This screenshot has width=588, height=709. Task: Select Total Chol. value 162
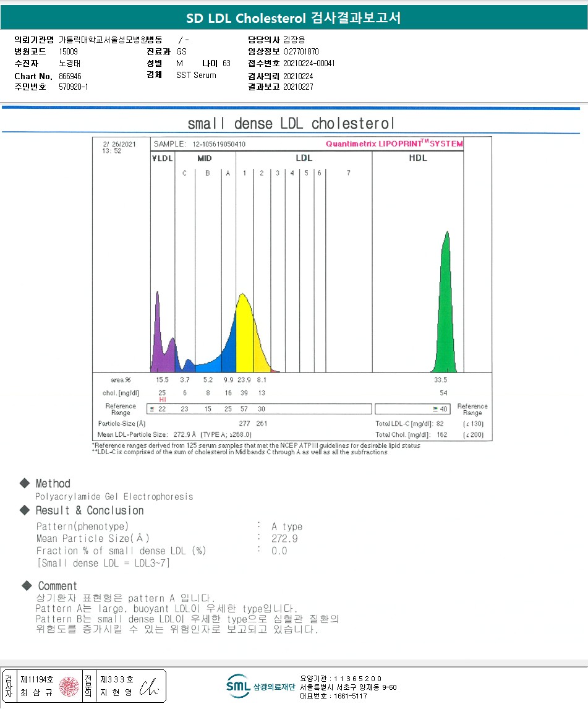coord(441,434)
